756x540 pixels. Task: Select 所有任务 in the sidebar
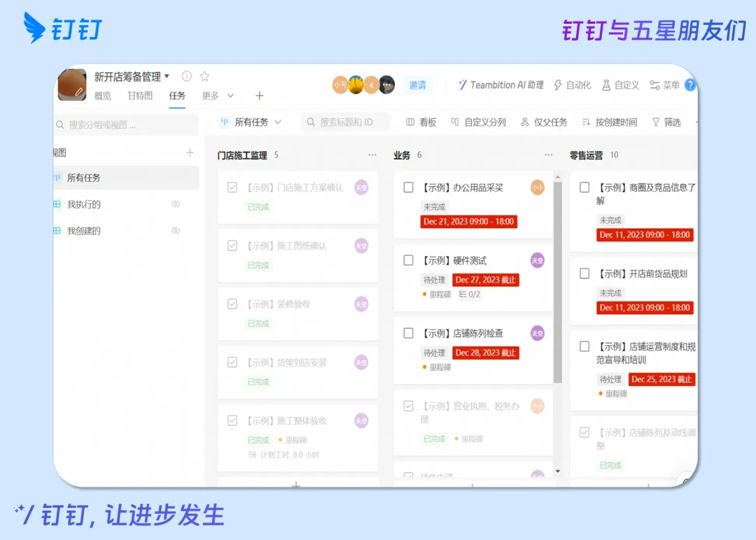pos(126,178)
